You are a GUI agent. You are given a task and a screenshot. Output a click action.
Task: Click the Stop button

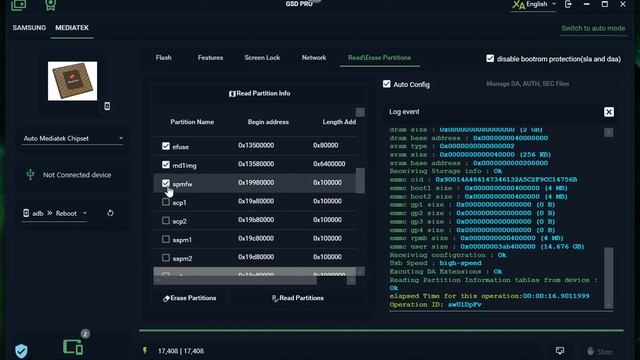[600, 351]
